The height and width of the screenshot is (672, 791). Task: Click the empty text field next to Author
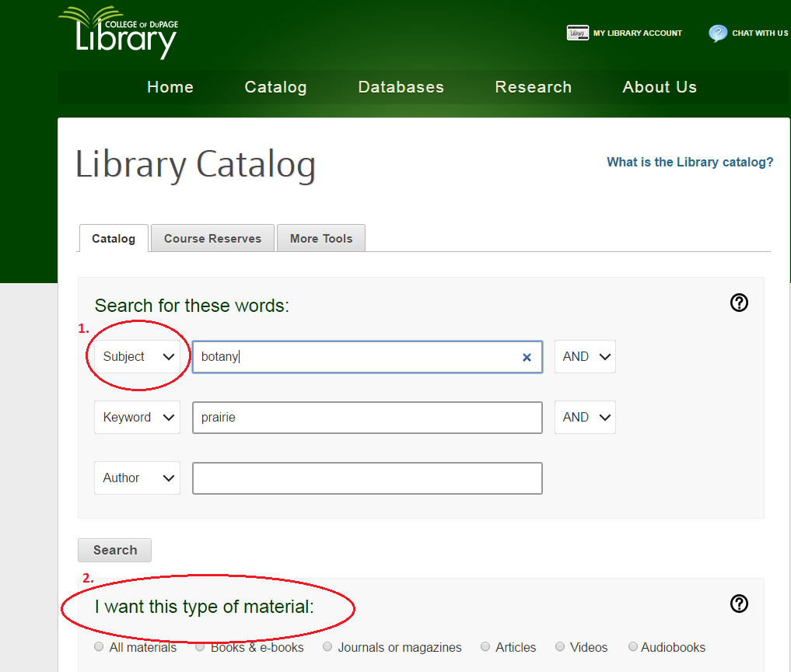pos(367,478)
